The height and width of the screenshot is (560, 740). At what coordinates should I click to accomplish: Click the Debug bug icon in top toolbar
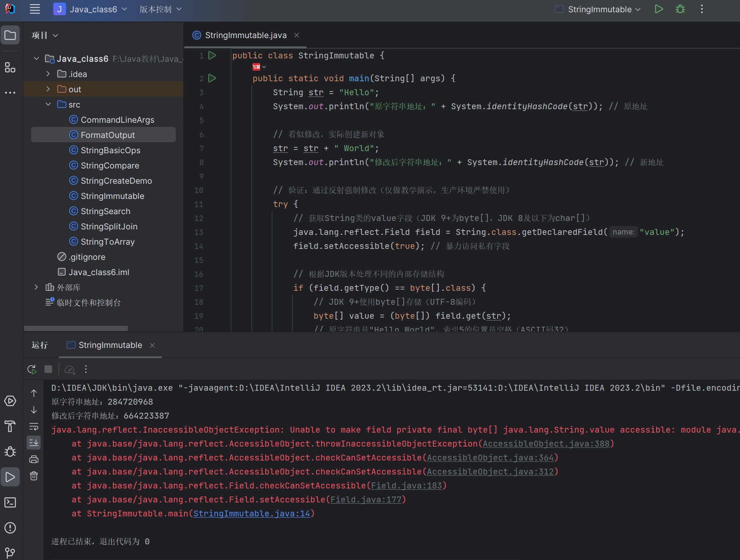(680, 9)
